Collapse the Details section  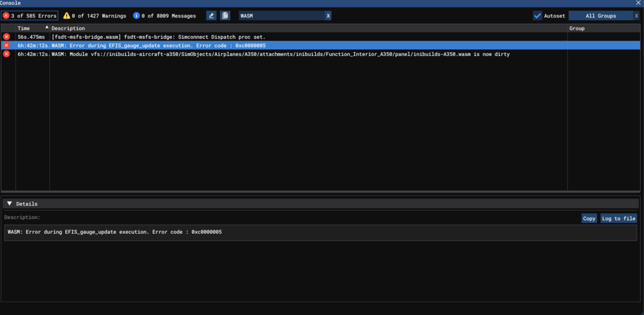[x=10, y=204]
